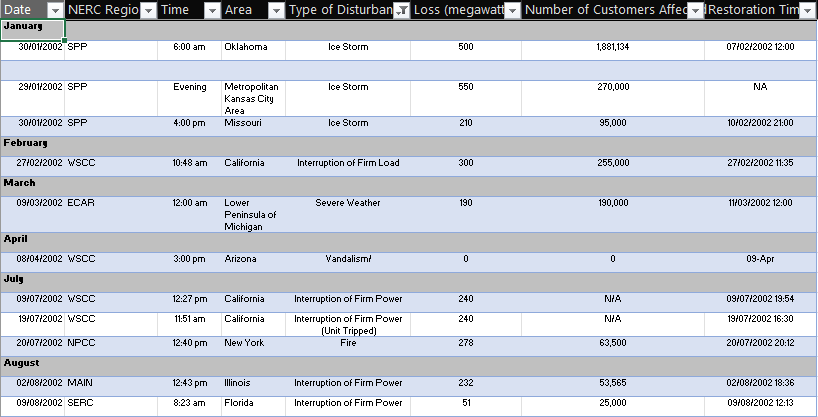Select the 27/02/2002 date cell
Image resolution: width=818 pixels, height=417 pixels.
32,166
